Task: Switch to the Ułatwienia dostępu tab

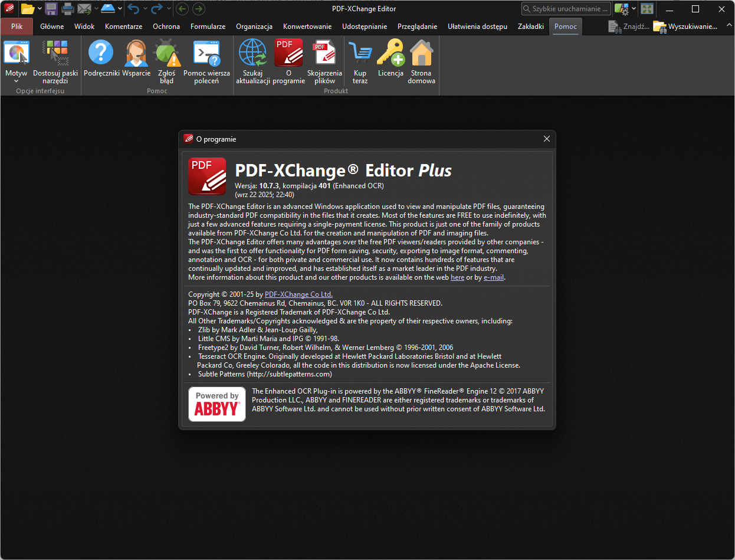Action: pyautogui.click(x=477, y=26)
